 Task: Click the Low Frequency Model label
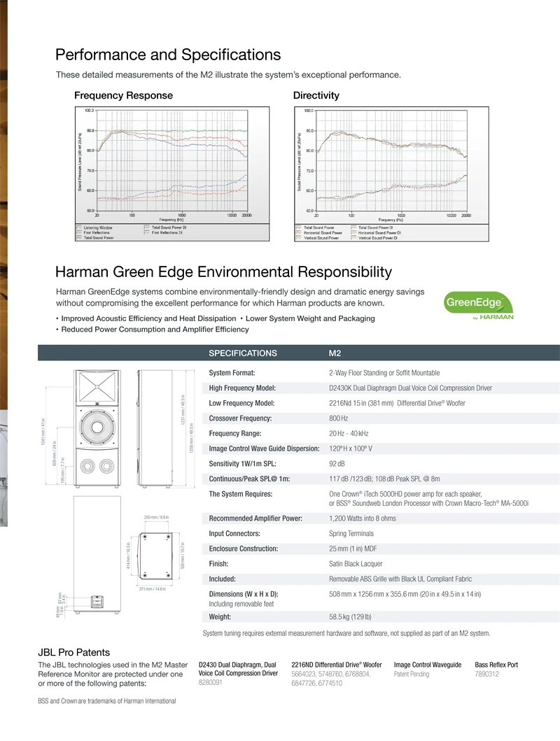point(241,403)
